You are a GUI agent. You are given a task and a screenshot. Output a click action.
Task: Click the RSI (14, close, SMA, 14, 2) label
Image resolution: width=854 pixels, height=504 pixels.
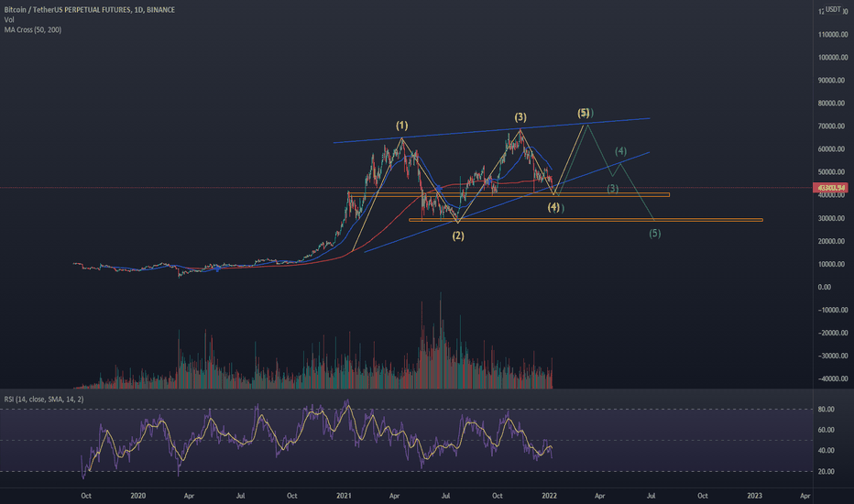pyautogui.click(x=44, y=400)
